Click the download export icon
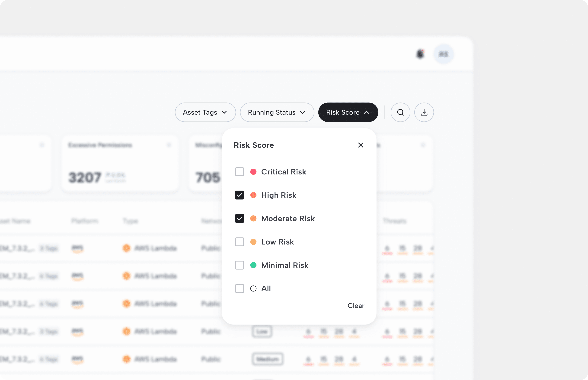The width and height of the screenshot is (588, 380). click(424, 112)
